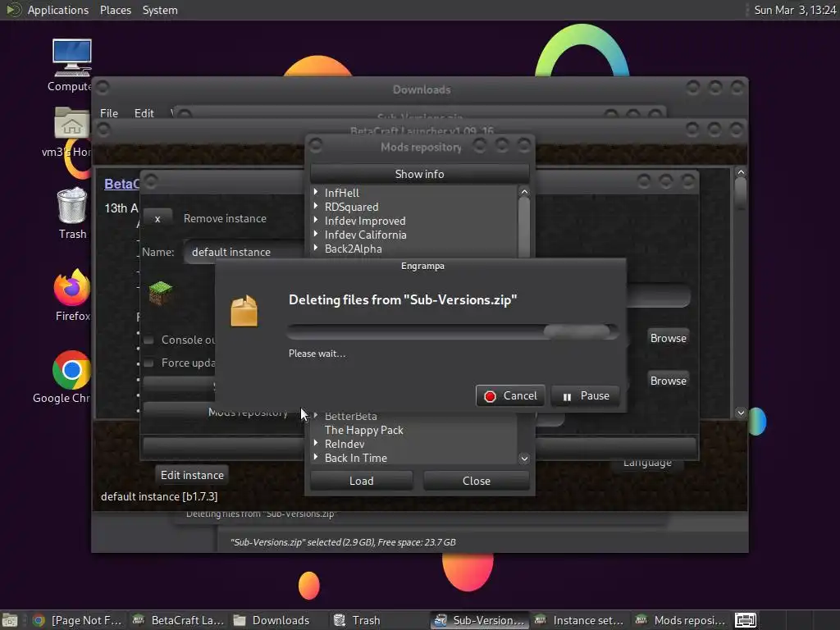The width and height of the screenshot is (840, 630).
Task: Pause the Engrampa delete operation
Action: pyautogui.click(x=586, y=396)
